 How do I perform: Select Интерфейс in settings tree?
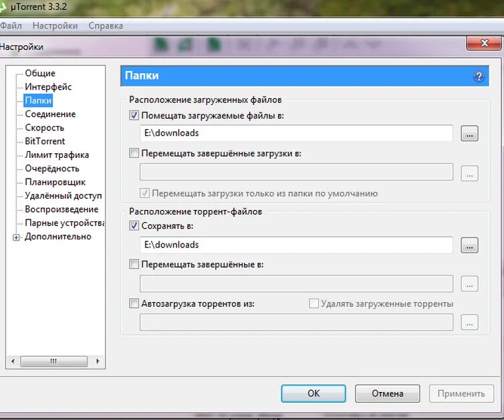48,87
